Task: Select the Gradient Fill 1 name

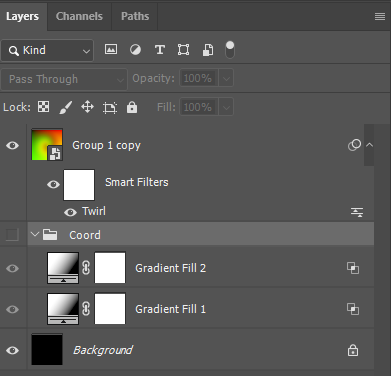Action: 170,309
